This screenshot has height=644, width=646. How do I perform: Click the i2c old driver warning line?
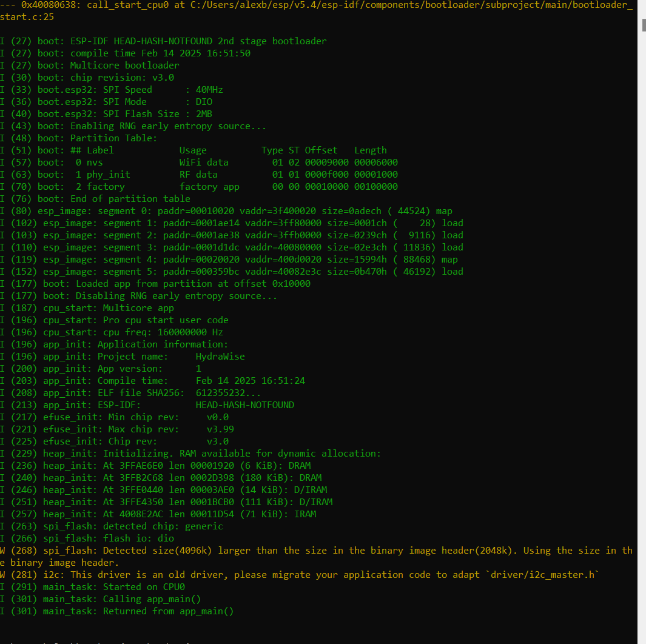tap(303, 575)
